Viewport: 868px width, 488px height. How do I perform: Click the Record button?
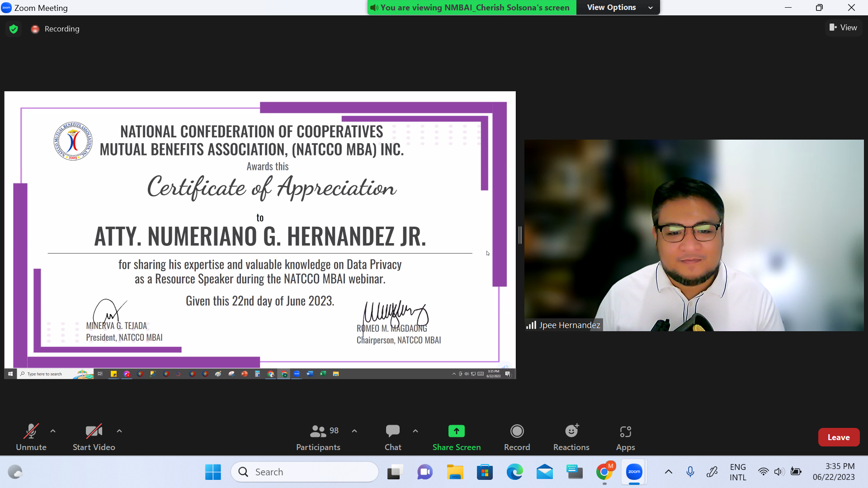point(517,437)
